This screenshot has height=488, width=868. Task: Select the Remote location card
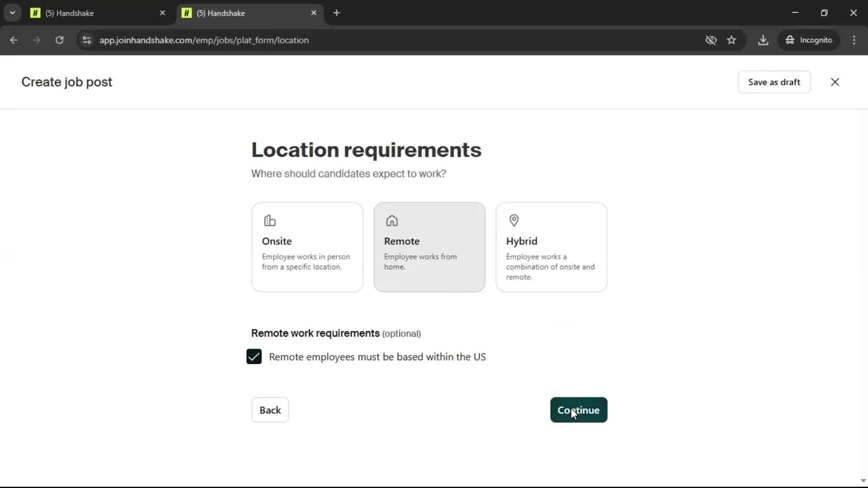point(429,247)
